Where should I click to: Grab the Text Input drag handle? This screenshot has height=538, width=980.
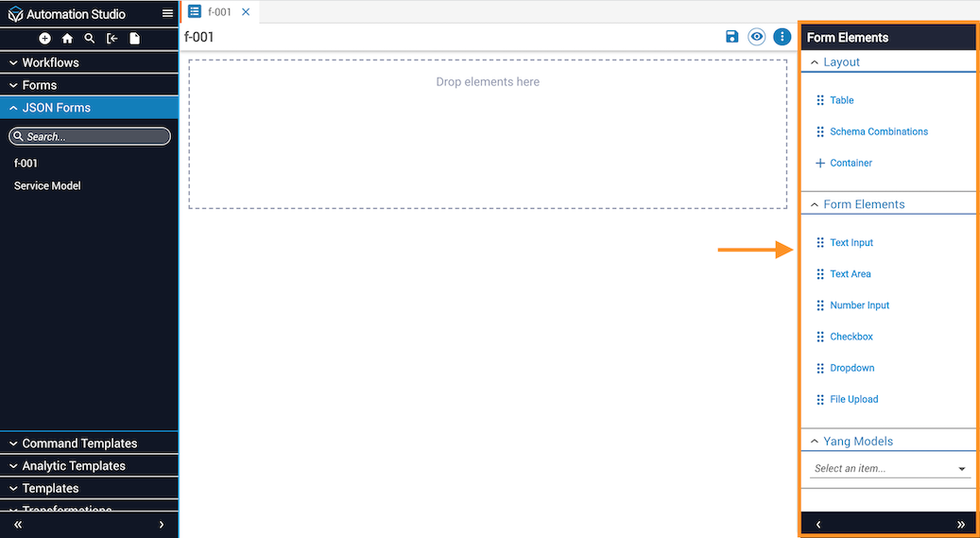point(820,242)
